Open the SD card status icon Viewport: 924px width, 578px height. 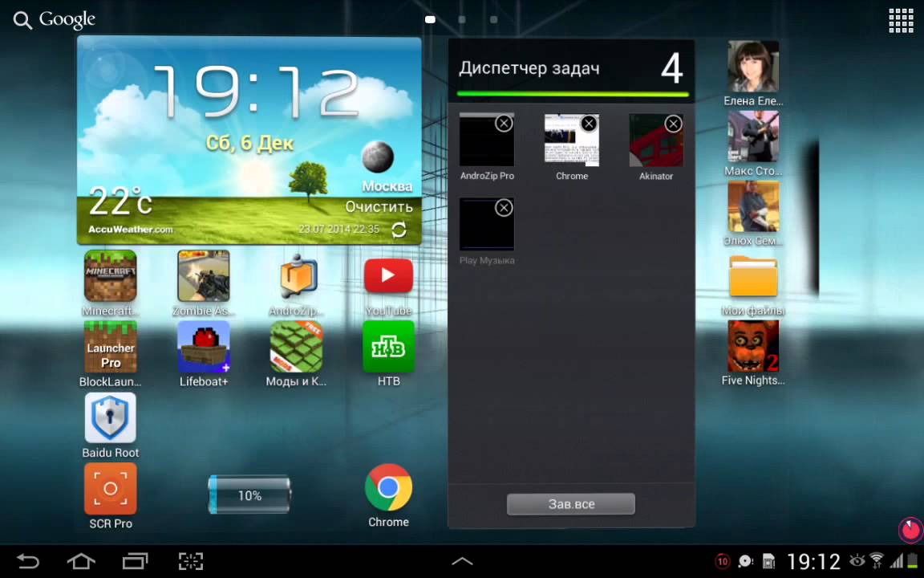click(768, 561)
